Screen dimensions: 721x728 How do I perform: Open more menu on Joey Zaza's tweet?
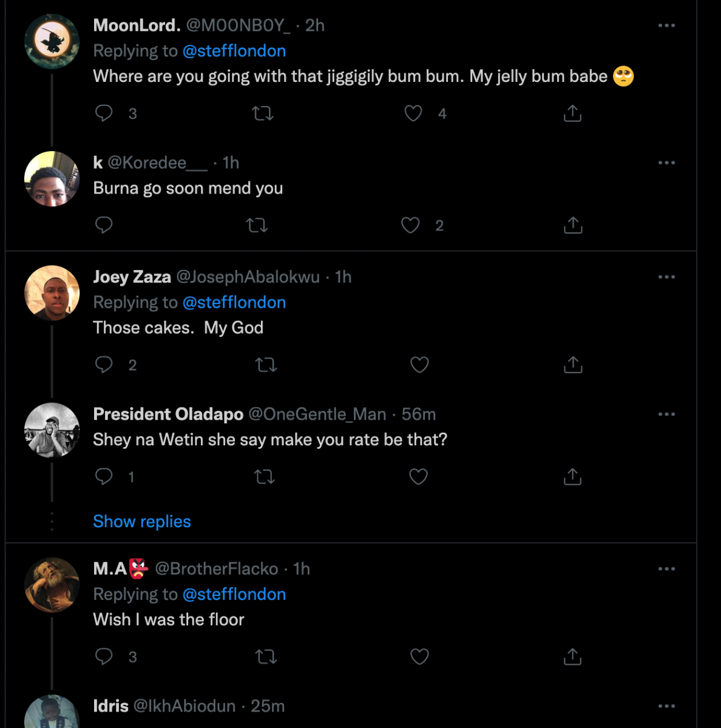pyautogui.click(x=666, y=277)
